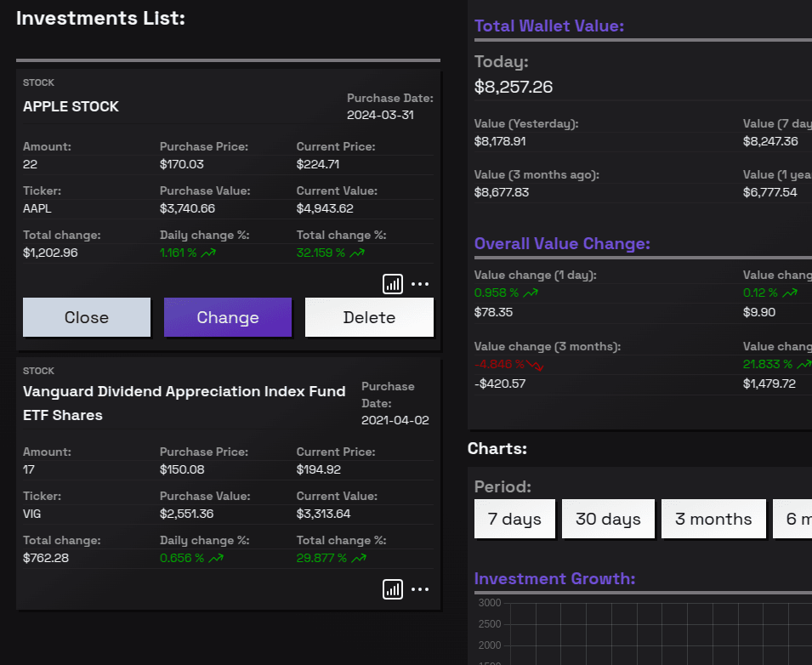The width and height of the screenshot is (812, 665).
Task: Close the APPLE STOCK details panel
Action: tap(86, 317)
